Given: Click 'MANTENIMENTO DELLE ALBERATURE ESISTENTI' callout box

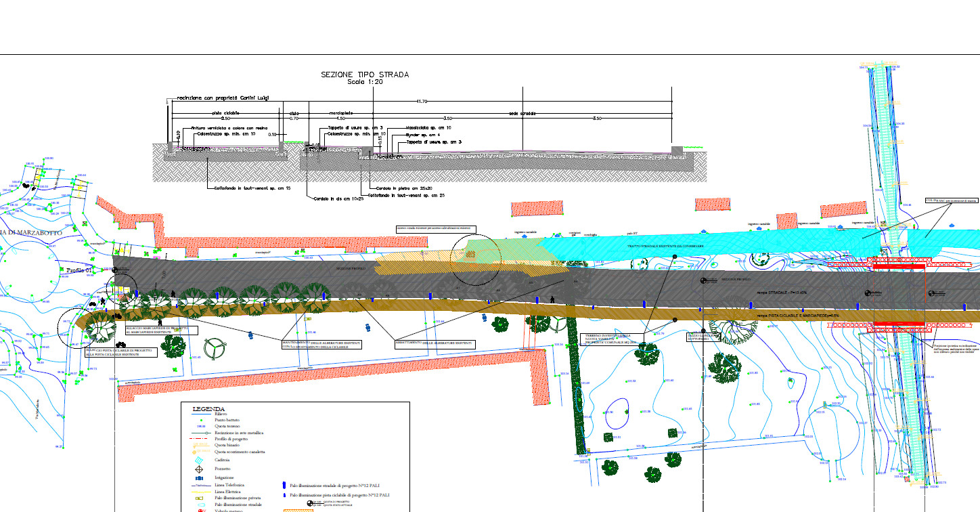Looking at the screenshot, I should 321,345.
